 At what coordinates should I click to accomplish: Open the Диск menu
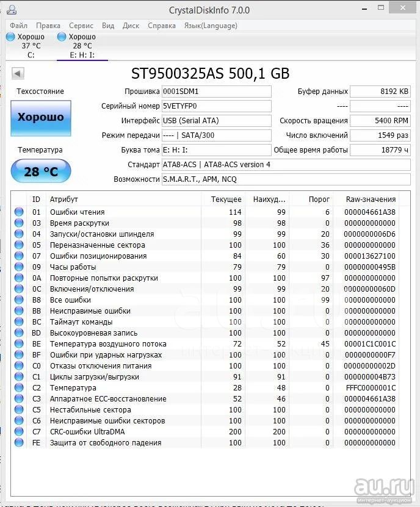(131, 26)
